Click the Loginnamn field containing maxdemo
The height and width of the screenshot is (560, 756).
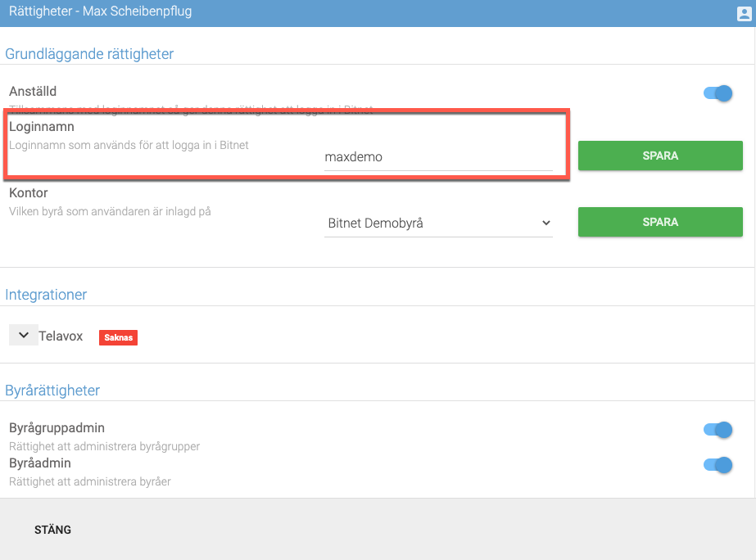[x=438, y=157]
